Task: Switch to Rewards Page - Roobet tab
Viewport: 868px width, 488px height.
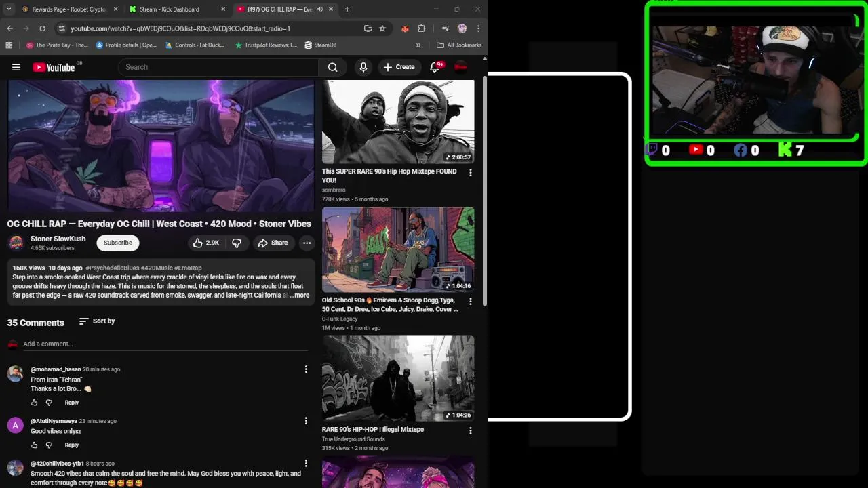Action: coord(68,9)
